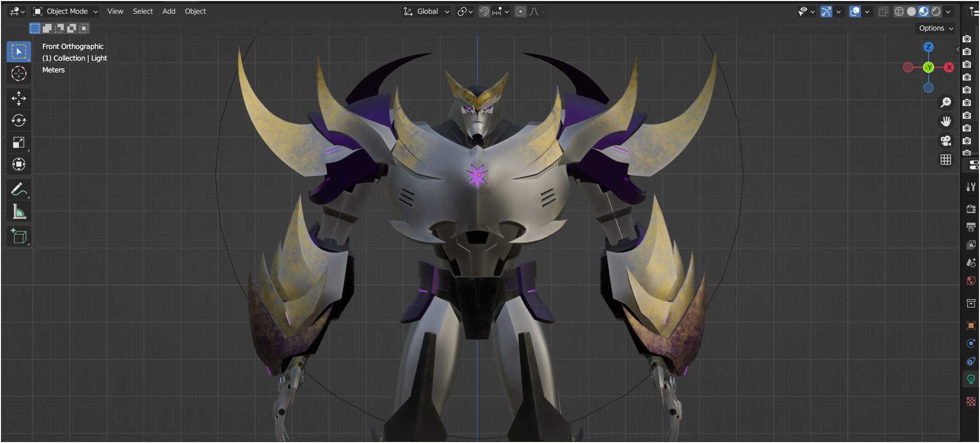Toggle Show Gizmo button
This screenshot has width=980, height=443.
(826, 11)
